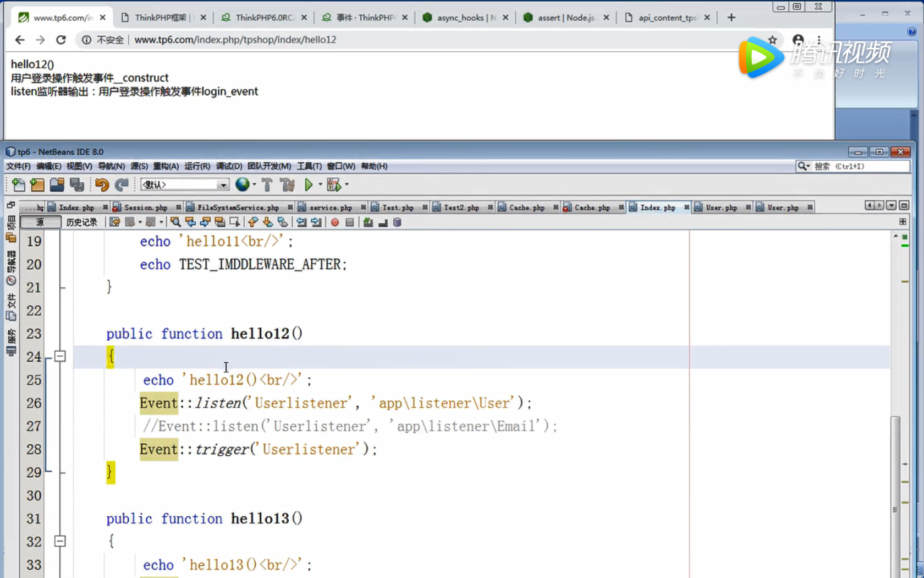Screen dimensions: 924x578
Task: Click the browser address bar URL
Action: (x=235, y=40)
